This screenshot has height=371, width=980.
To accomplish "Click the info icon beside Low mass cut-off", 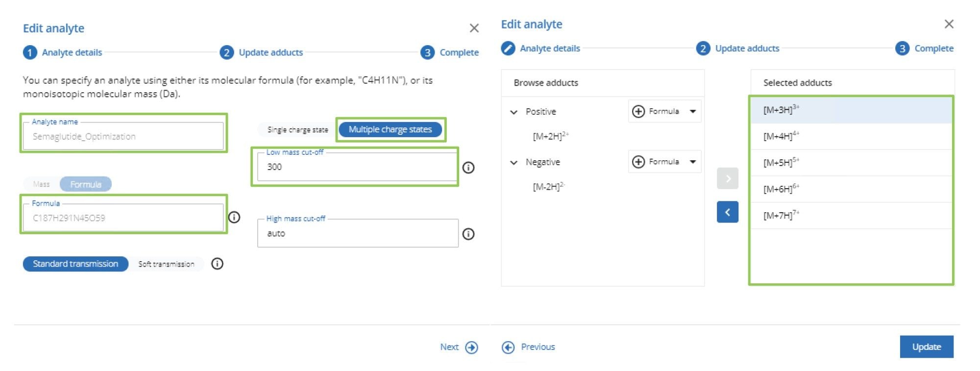I will [469, 168].
